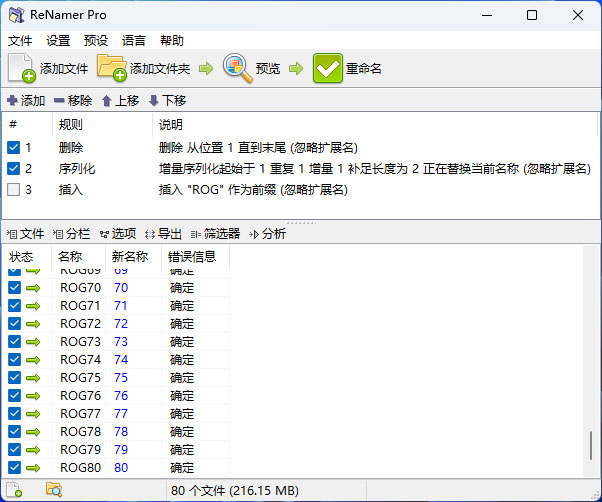This screenshot has width=602, height=502.
Task: Open the 选项 options dropdown
Action: (x=118, y=233)
